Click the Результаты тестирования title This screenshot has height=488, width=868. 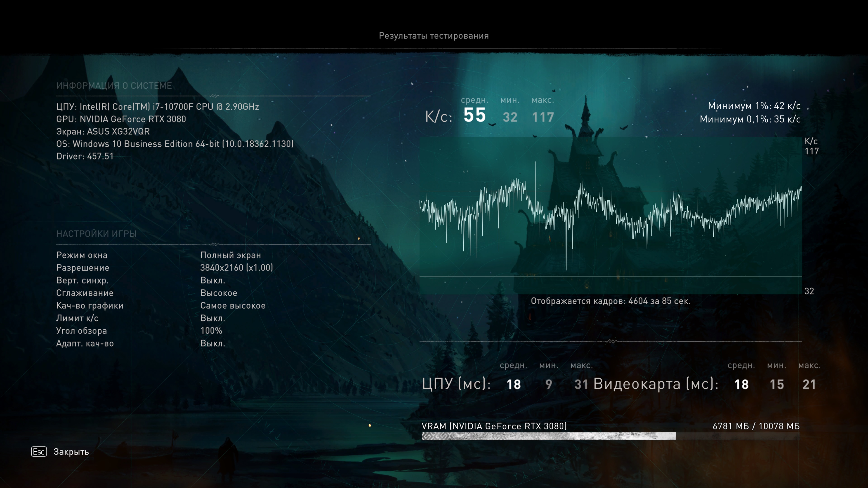point(434,36)
